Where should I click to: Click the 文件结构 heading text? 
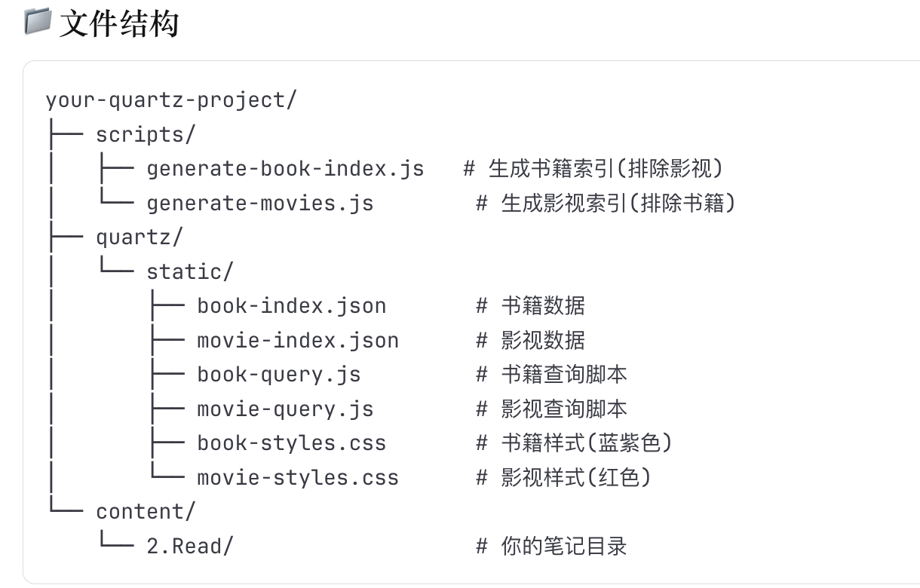pyautogui.click(x=118, y=23)
